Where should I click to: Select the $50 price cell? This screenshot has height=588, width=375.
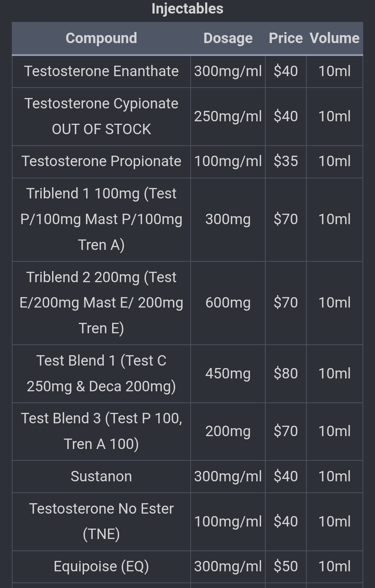[x=285, y=566]
